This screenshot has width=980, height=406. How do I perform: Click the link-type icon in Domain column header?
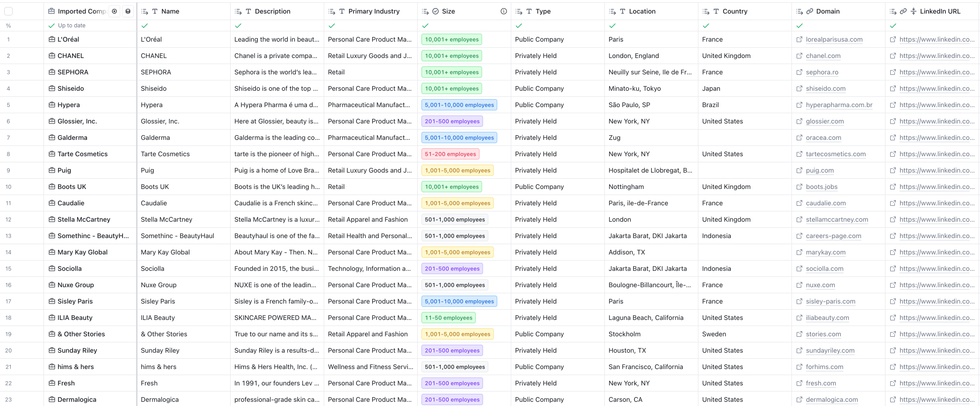pyautogui.click(x=810, y=11)
